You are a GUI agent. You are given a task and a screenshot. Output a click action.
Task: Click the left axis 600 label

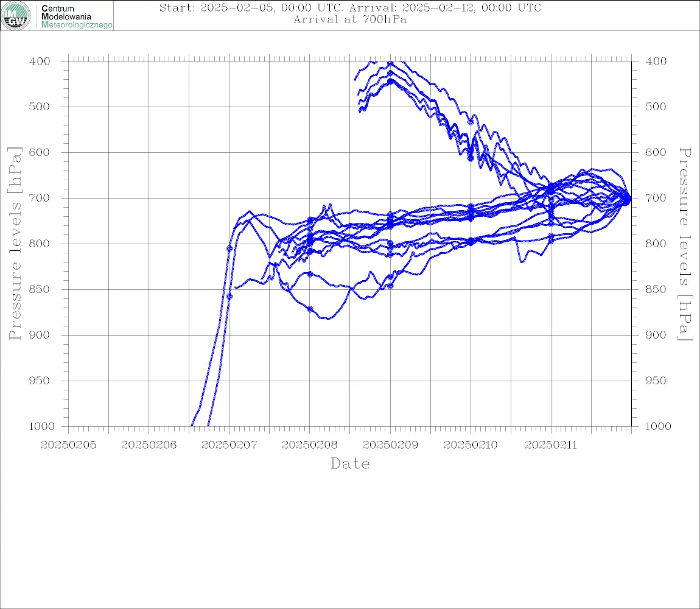40,152
